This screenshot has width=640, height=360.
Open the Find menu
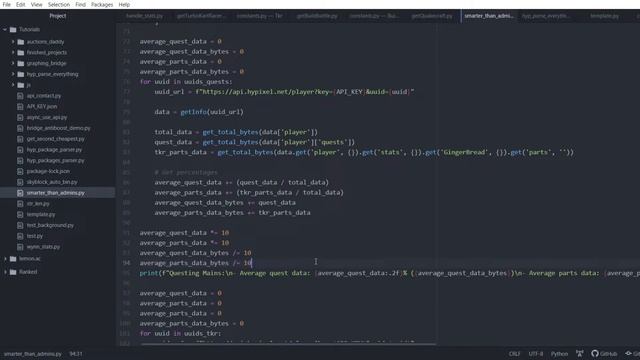[80, 4]
